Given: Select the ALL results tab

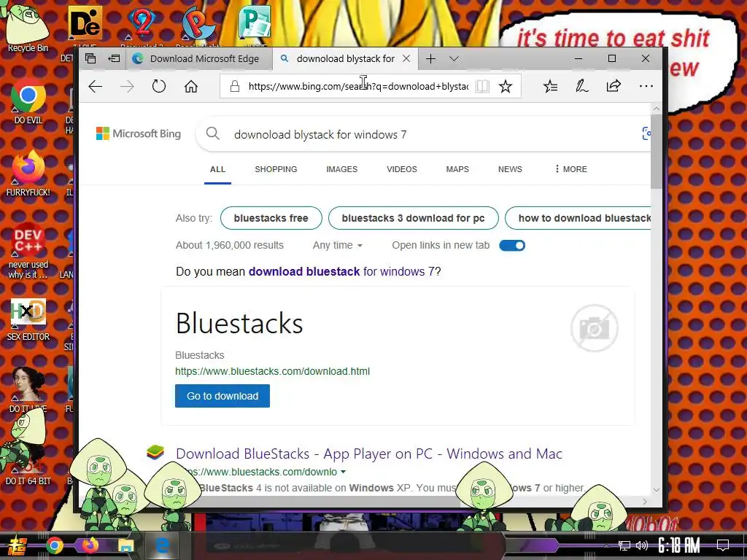Looking at the screenshot, I should [217, 169].
